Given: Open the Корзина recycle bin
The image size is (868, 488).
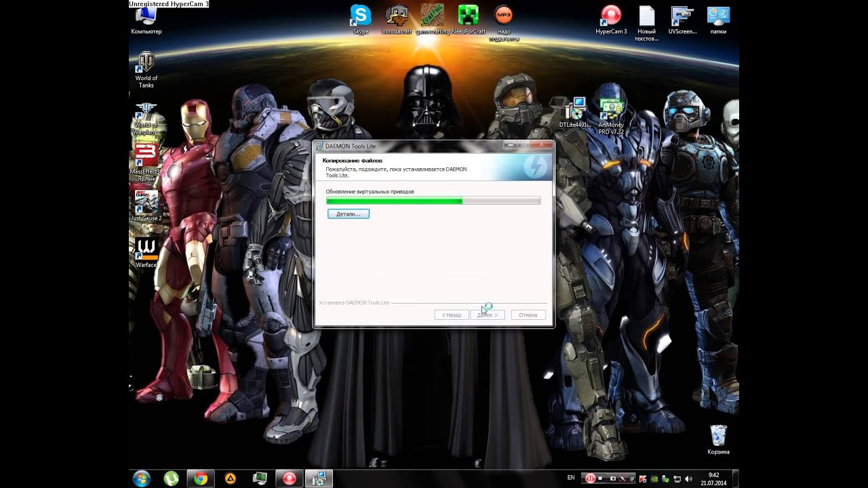Looking at the screenshot, I should coord(718,439).
